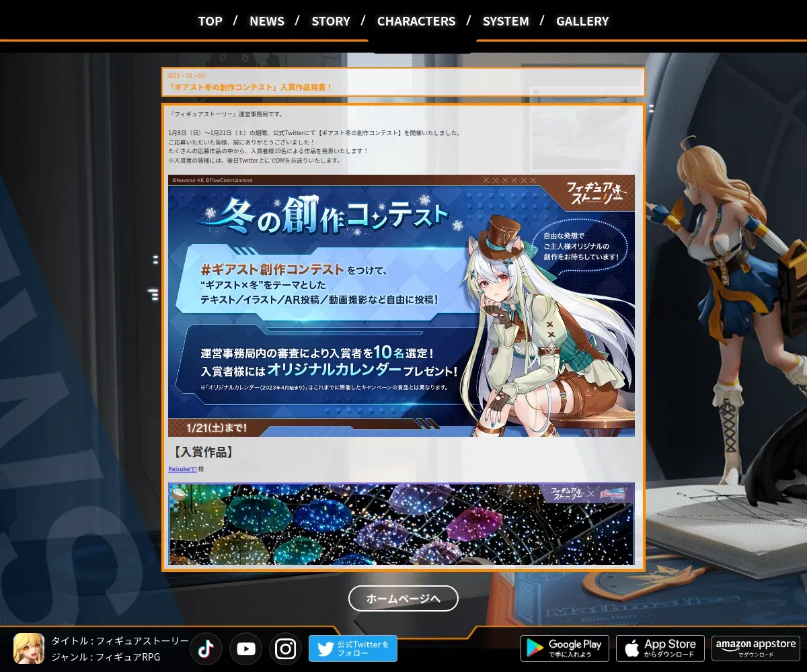Click the ジャンル : フィギュアRPG text

pos(106,657)
